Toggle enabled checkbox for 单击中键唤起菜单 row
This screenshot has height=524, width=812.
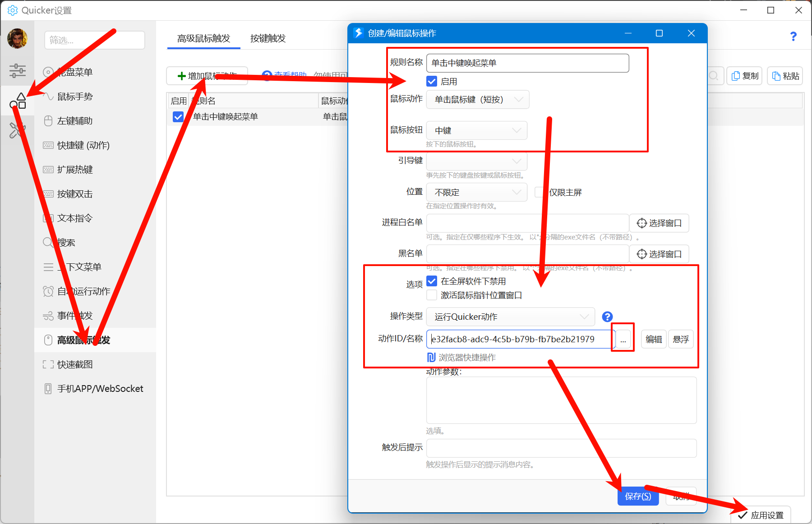[178, 117]
